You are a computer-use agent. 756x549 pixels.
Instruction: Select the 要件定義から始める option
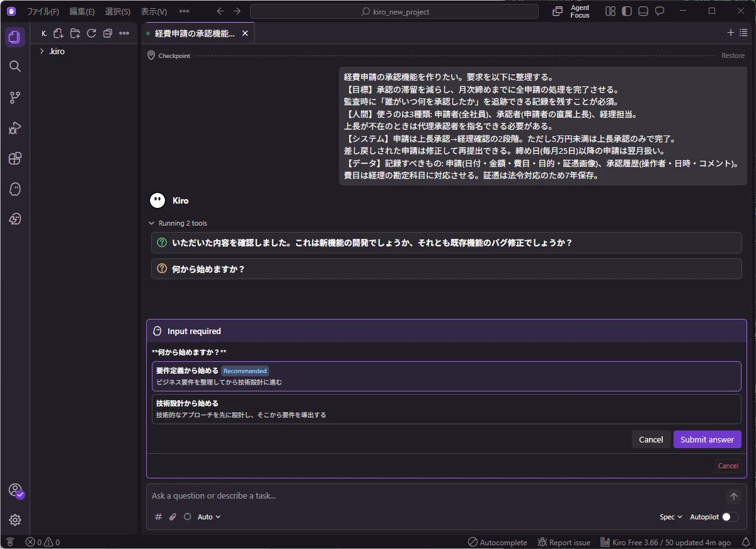[x=446, y=376]
